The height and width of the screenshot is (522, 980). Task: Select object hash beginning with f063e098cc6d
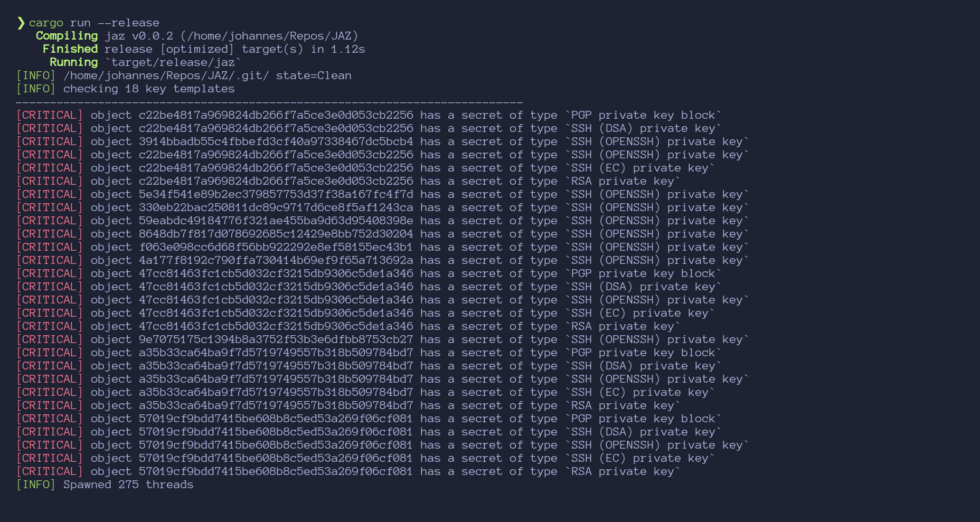pyautogui.click(x=276, y=247)
